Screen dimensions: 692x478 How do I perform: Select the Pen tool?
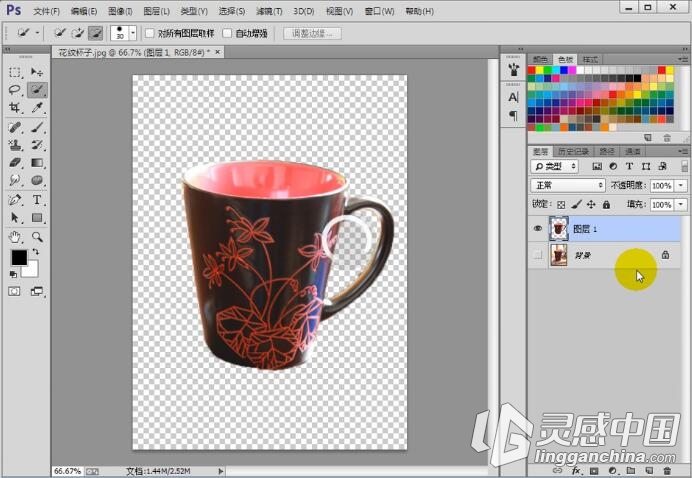(15, 200)
